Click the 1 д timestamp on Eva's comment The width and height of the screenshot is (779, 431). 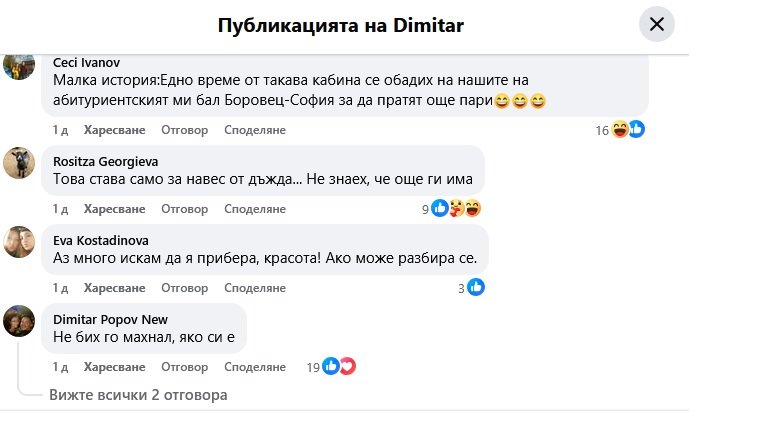pyautogui.click(x=59, y=288)
